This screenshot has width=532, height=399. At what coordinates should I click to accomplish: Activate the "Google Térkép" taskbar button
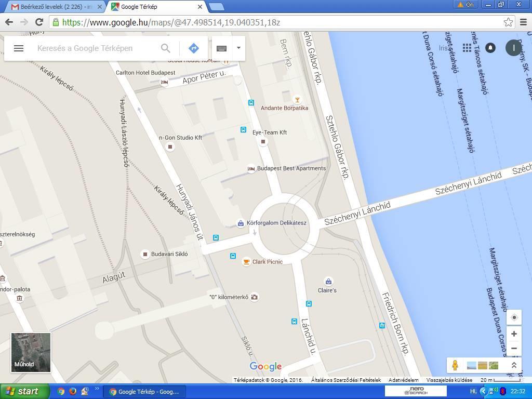pos(144,392)
